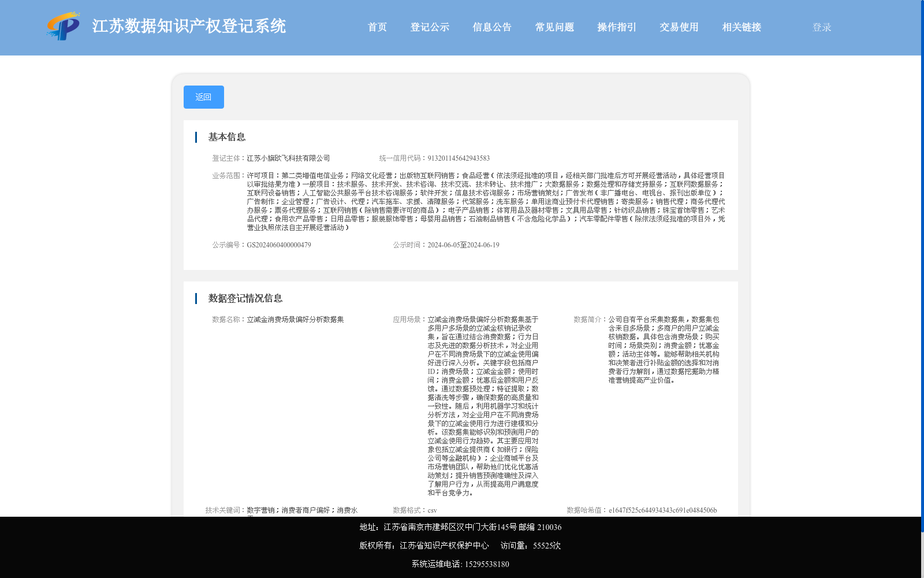Click the 基本信息 section heading
The height and width of the screenshot is (578, 924).
pyautogui.click(x=227, y=137)
